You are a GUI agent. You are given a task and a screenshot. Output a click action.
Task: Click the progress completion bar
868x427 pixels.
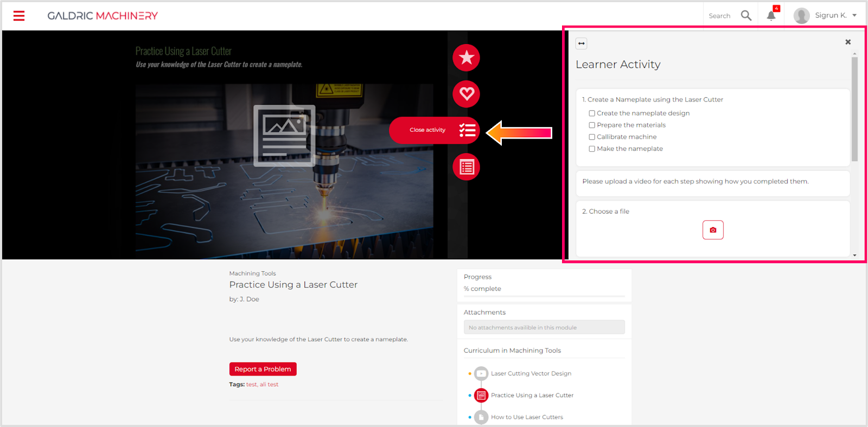(x=544, y=296)
